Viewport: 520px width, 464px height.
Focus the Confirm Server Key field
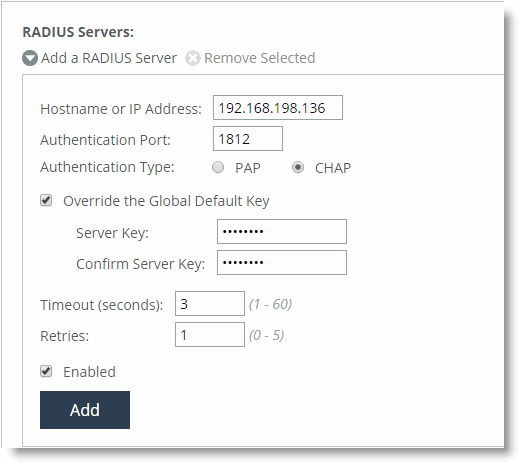282,262
